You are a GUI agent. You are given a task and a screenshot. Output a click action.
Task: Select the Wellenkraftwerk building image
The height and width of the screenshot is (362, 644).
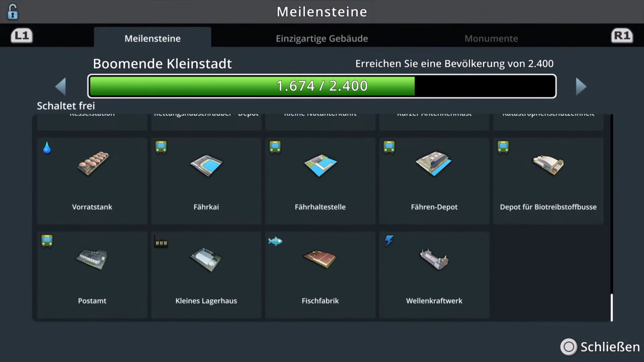pyautogui.click(x=434, y=258)
